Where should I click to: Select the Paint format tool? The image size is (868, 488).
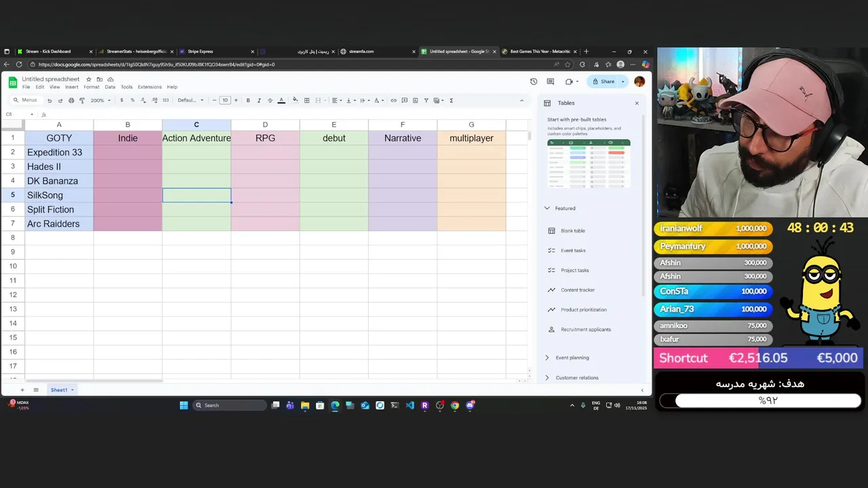click(x=82, y=100)
